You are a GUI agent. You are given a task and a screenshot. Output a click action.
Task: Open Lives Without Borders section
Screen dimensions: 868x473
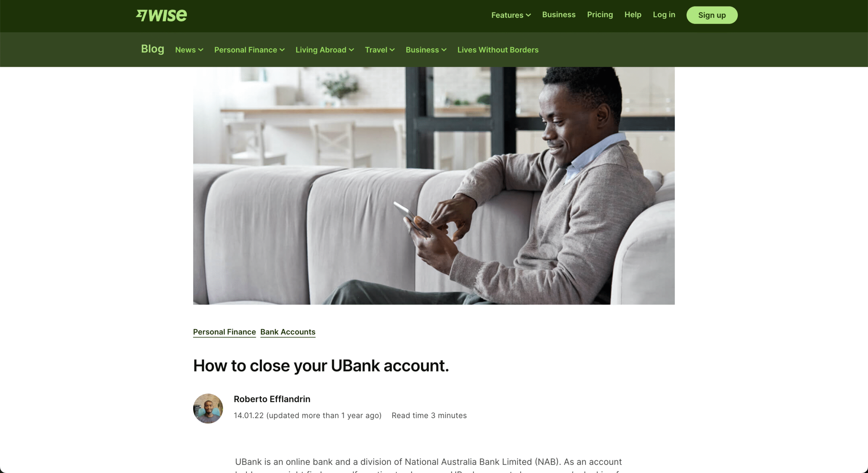498,50
